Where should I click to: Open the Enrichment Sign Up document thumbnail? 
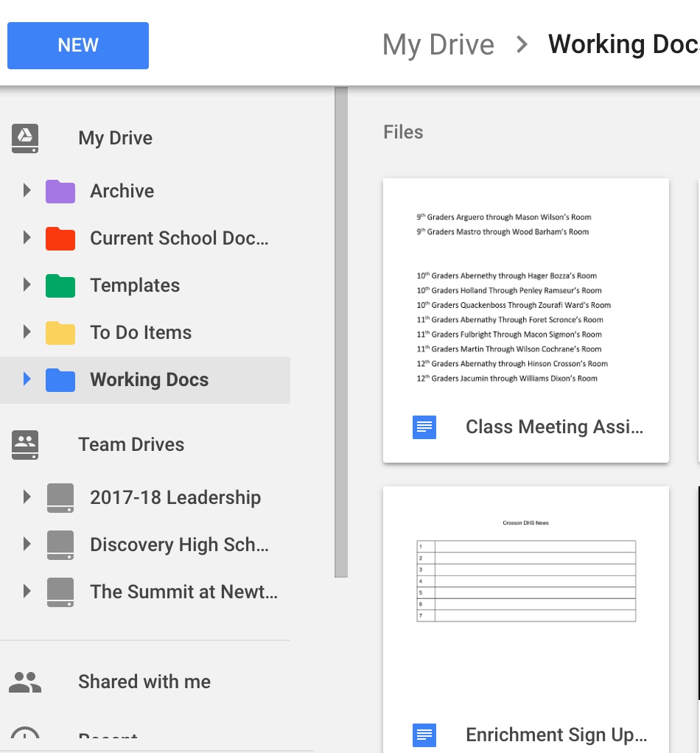pyautogui.click(x=525, y=582)
